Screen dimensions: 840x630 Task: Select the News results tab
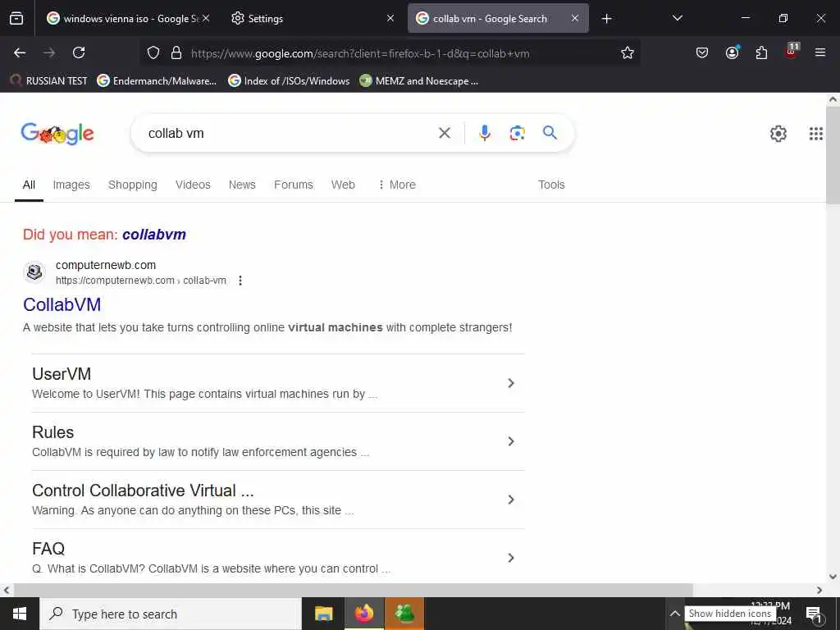coord(242,185)
